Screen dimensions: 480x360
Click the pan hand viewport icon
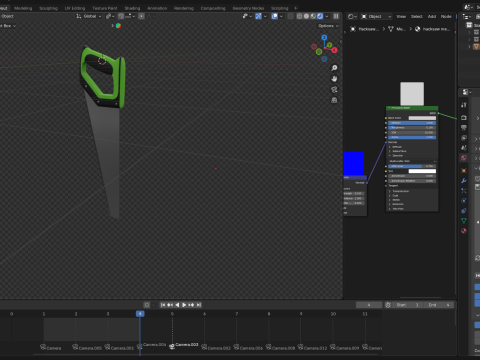click(334, 79)
